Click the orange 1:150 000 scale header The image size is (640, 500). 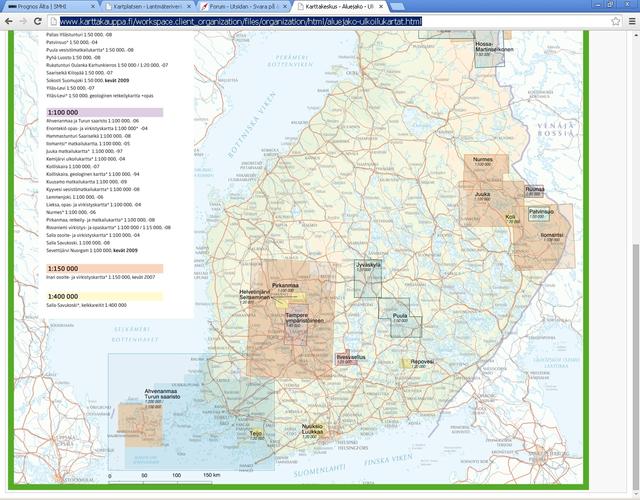click(104, 269)
